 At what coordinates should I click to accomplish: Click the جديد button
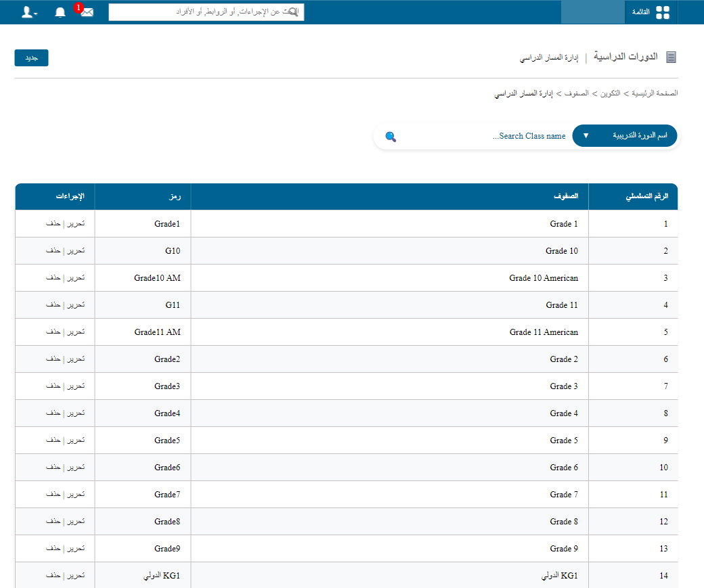[31, 58]
